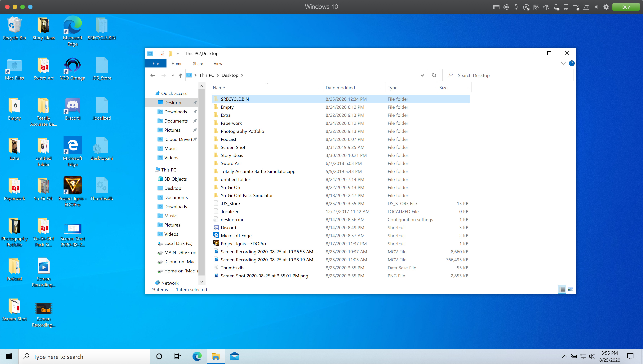Select Downloads under Quick access
The image size is (643, 364).
(175, 112)
